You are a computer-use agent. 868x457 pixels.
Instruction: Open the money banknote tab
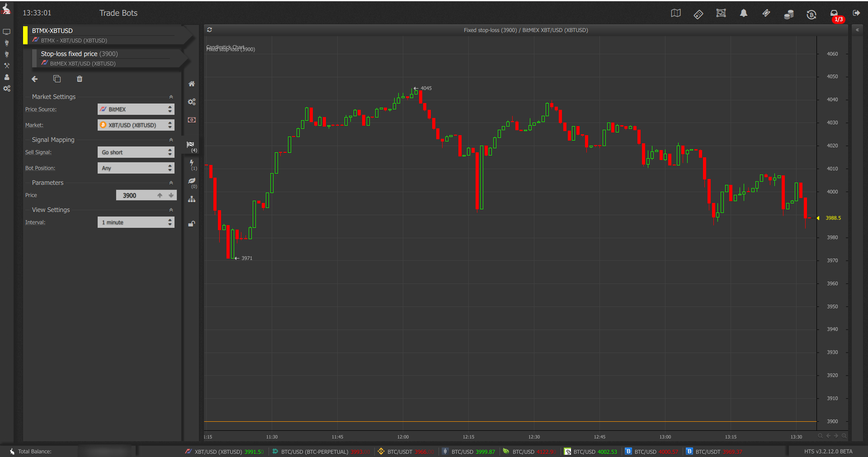(x=192, y=120)
